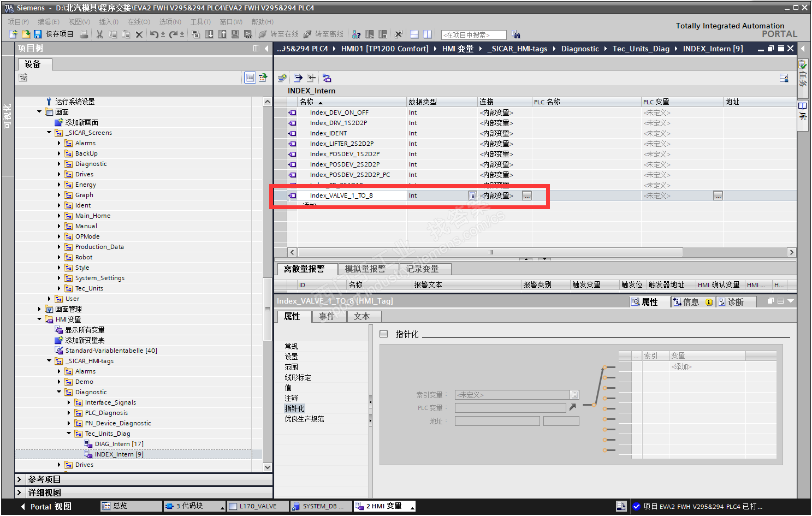The image size is (812, 516).
Task: Click the search-in-project binoculars icon
Action: pos(516,35)
